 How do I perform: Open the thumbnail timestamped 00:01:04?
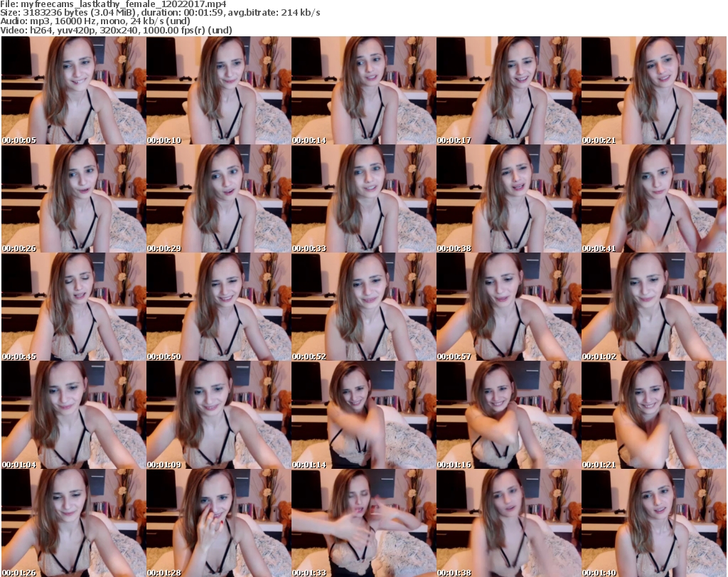click(73, 415)
